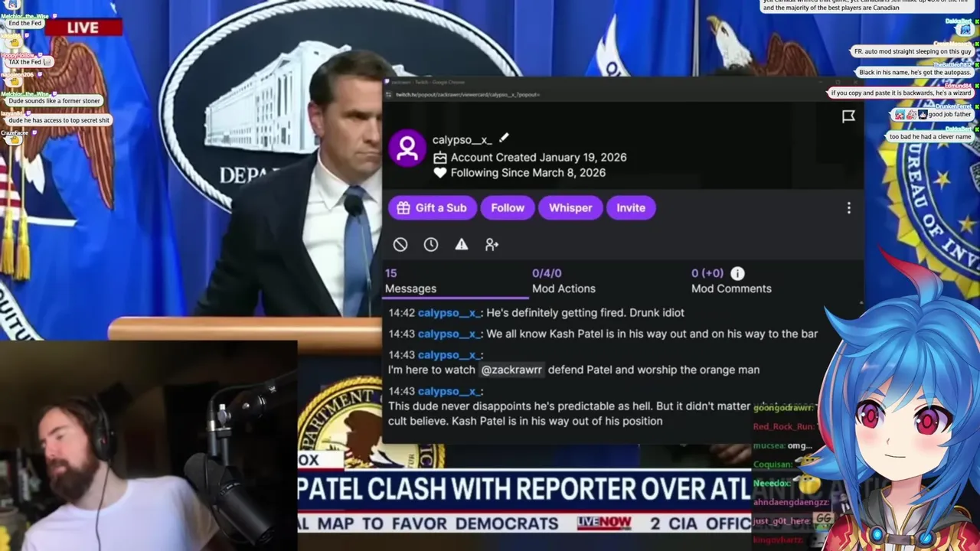Click the pencil edit icon beside calypso_x_

tap(504, 139)
